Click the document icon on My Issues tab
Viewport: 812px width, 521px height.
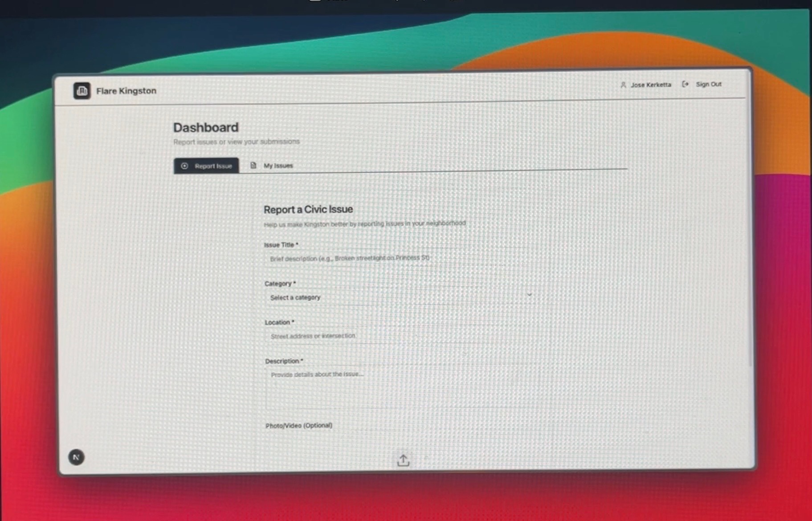point(253,165)
